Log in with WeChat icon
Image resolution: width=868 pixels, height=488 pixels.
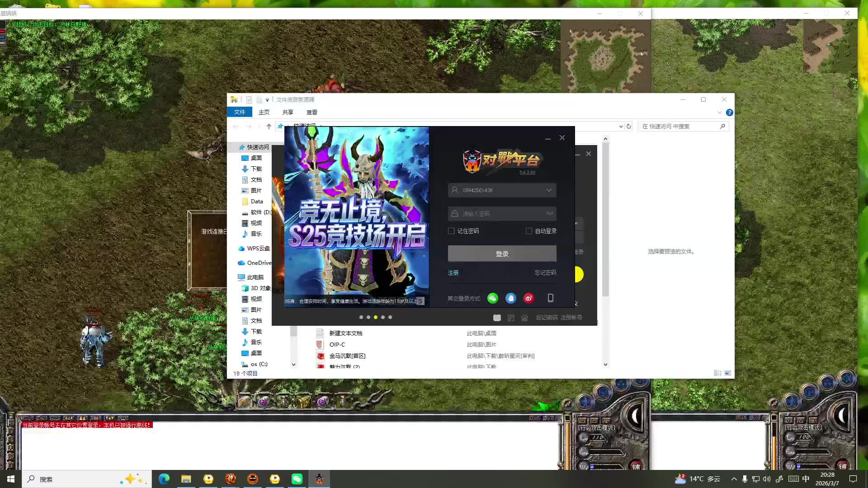coord(492,298)
